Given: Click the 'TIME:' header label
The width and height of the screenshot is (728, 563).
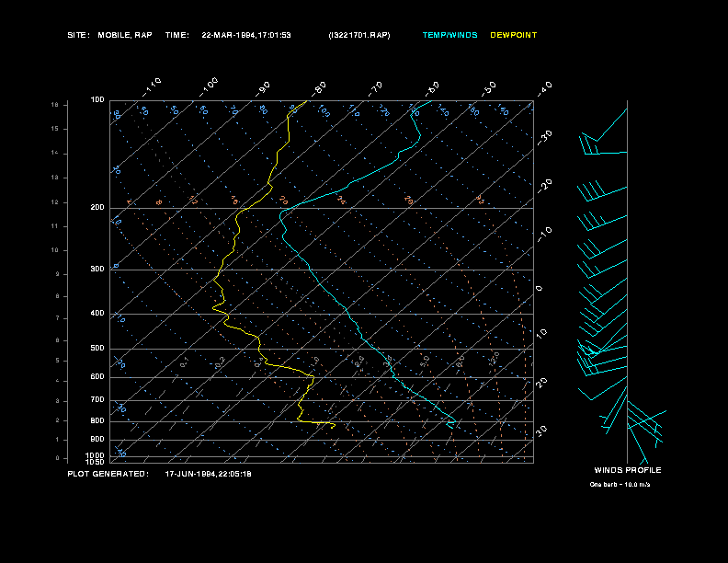Looking at the screenshot, I should tap(176, 35).
